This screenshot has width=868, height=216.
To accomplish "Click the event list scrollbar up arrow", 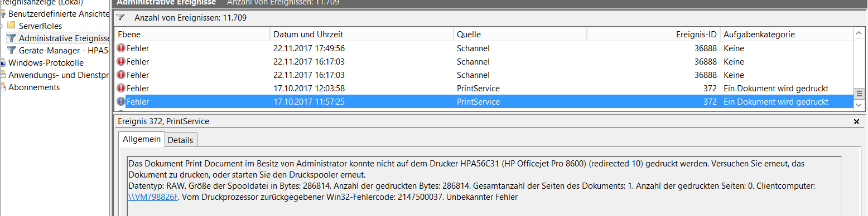I will (859, 35).
